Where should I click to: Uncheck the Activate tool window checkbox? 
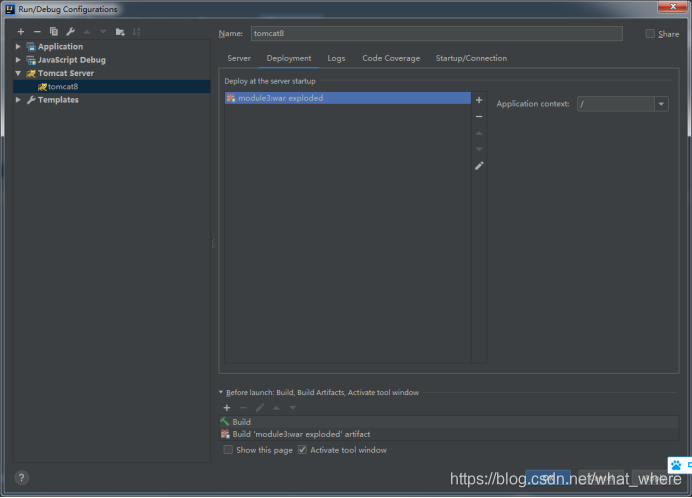coord(302,450)
